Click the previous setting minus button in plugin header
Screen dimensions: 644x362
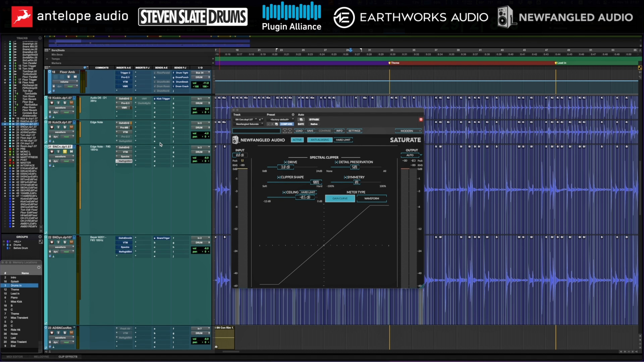point(269,124)
